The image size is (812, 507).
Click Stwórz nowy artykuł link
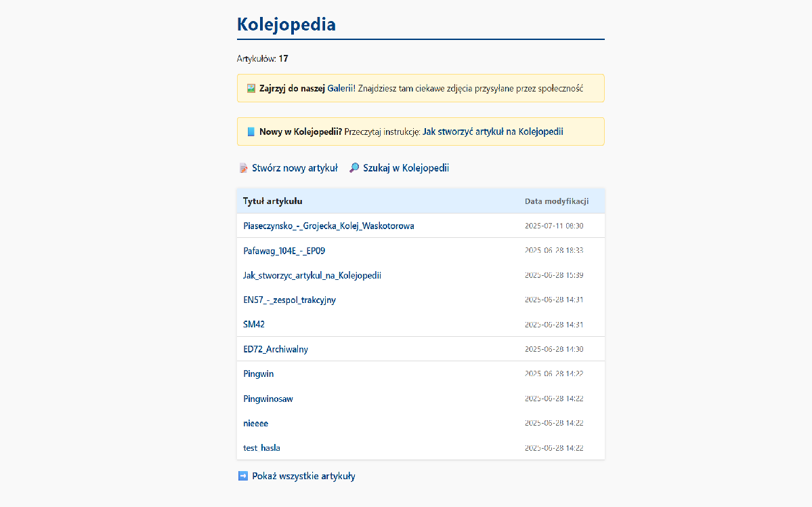pos(295,168)
